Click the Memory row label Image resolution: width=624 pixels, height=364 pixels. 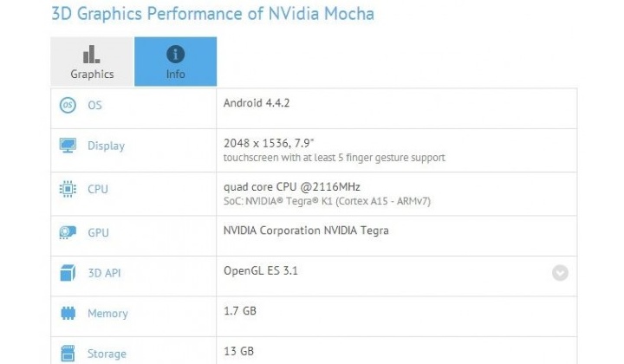point(107,314)
